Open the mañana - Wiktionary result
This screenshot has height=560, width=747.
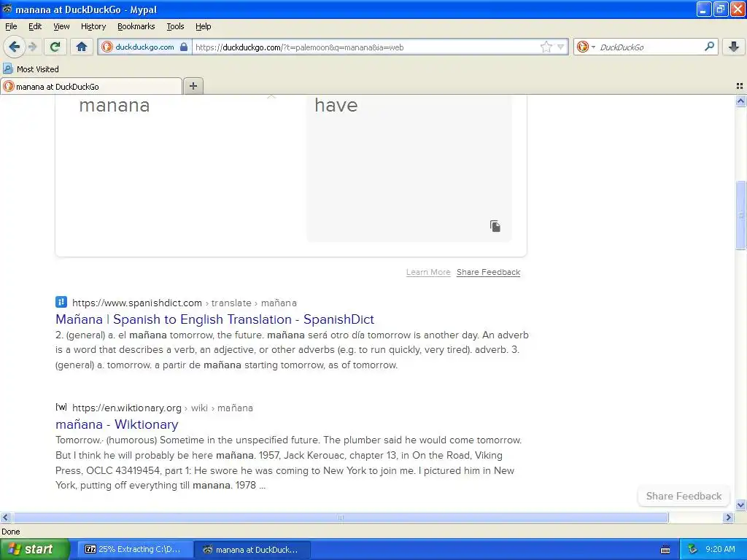coord(117,424)
